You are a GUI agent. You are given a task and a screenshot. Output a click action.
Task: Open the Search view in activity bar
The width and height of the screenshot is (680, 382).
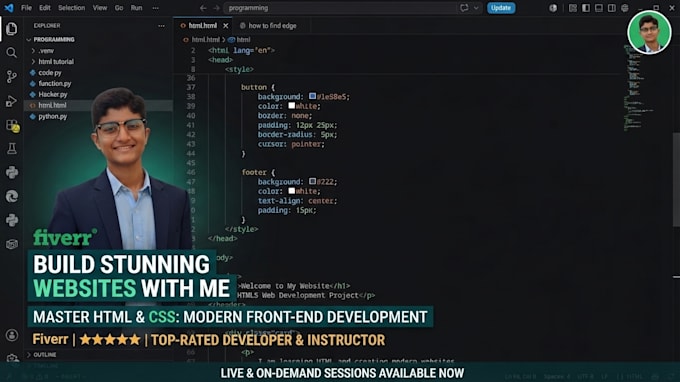(12, 53)
